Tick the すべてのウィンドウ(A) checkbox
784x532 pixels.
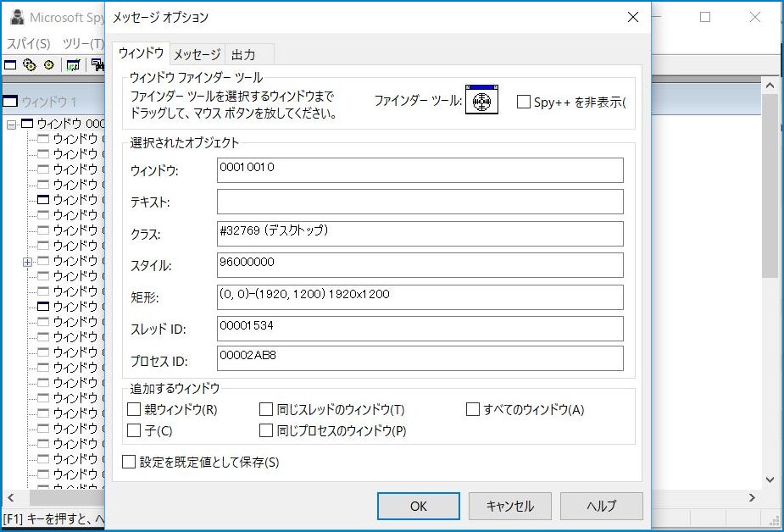click(x=472, y=410)
